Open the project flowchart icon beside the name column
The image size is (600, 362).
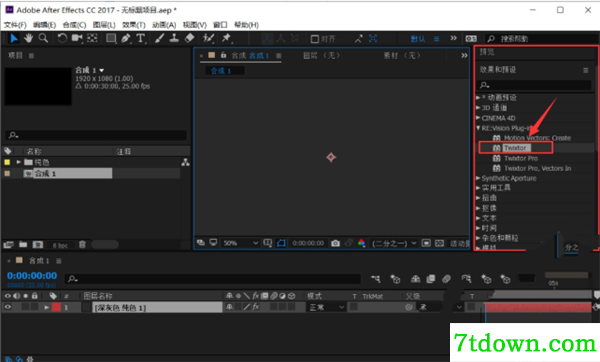pos(186,162)
